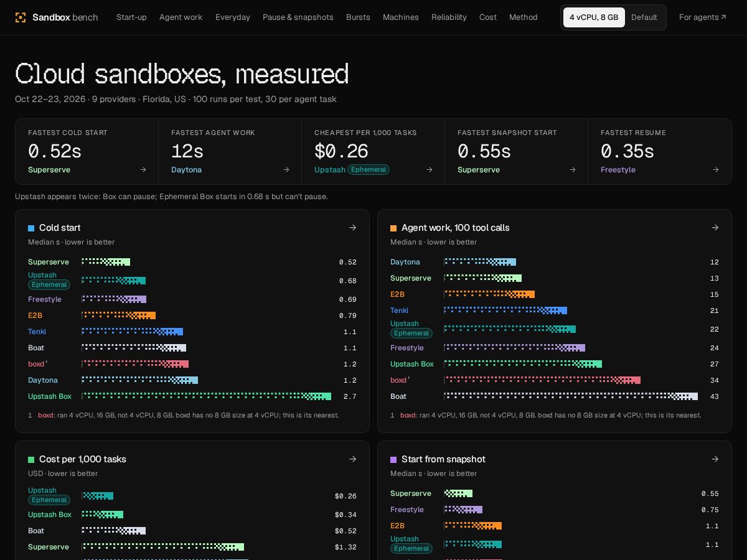
Task: Click the Sandbox bench site title
Action: coord(65,17)
